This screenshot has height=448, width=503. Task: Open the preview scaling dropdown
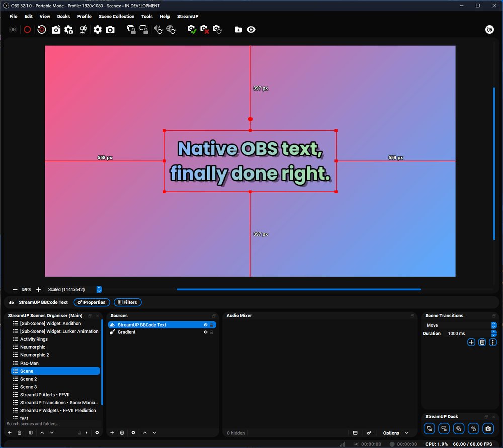click(x=74, y=289)
